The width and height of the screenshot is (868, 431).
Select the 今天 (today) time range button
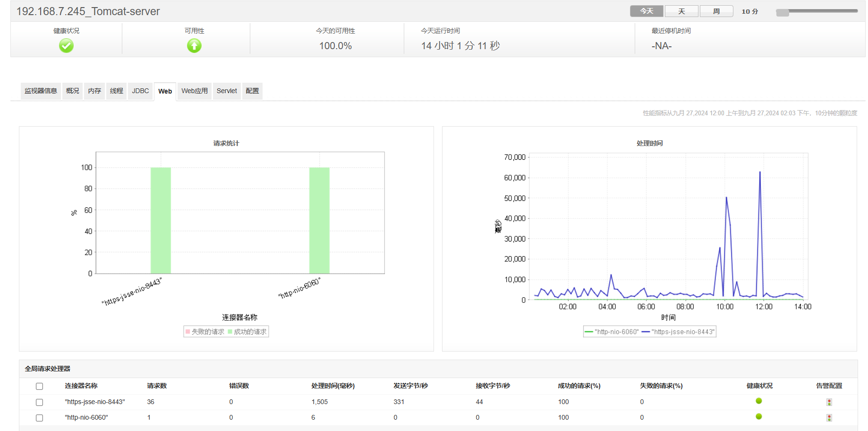647,11
